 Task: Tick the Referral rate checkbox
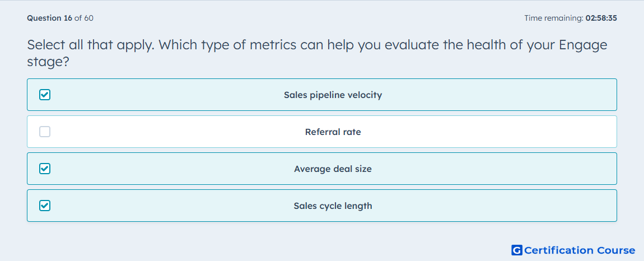coord(45,132)
